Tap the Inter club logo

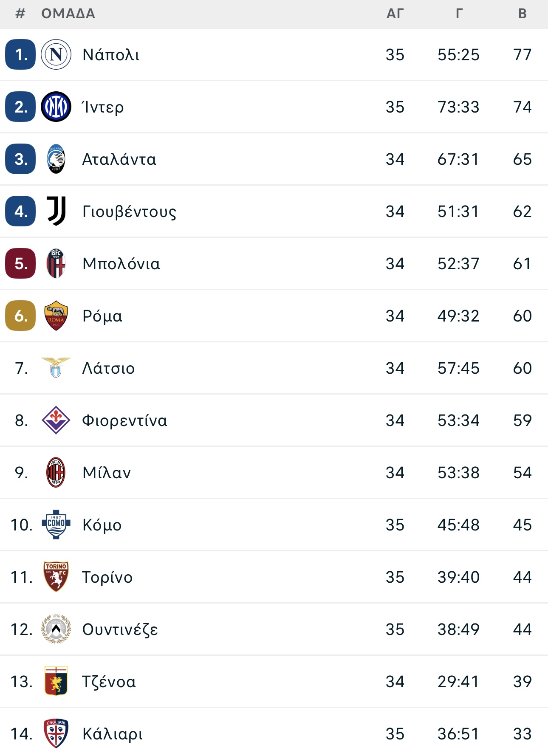pyautogui.click(x=56, y=107)
